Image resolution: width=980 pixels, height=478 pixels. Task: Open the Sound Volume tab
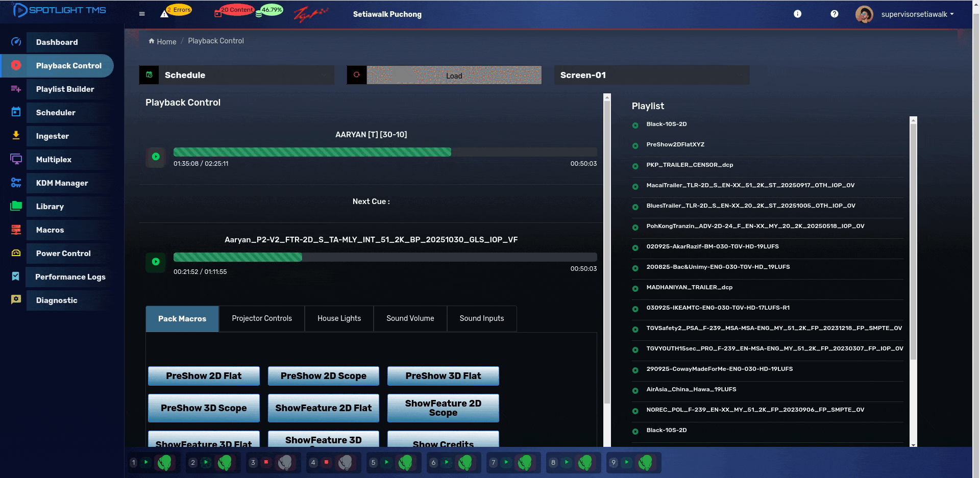coord(410,318)
